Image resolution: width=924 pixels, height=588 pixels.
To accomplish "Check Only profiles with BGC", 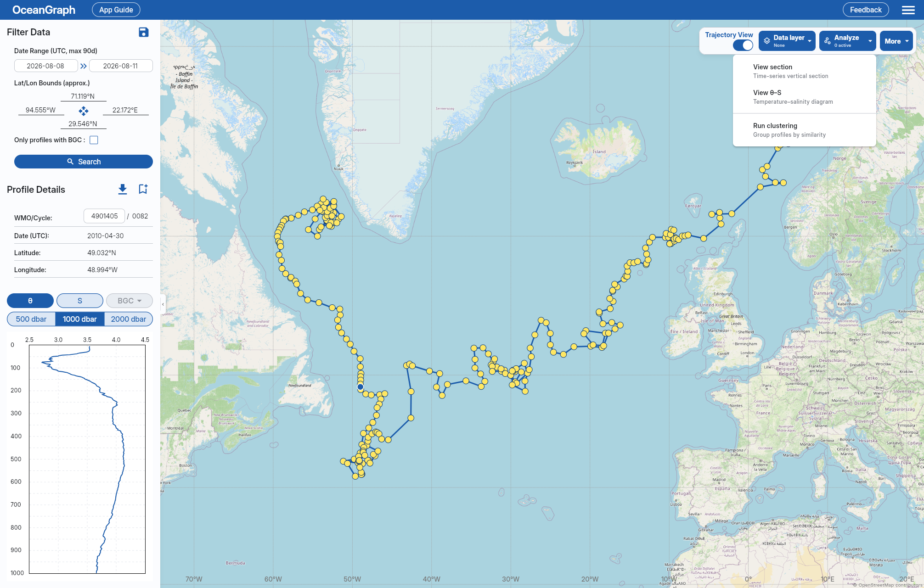I will 94,140.
